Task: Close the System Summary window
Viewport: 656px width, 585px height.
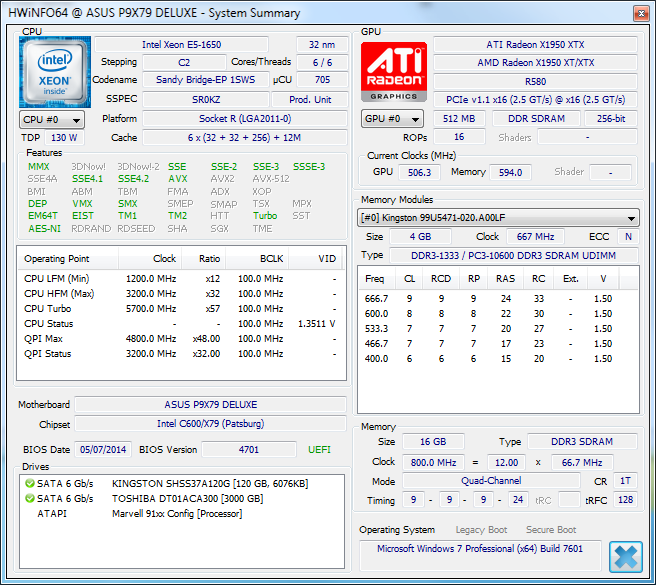Action: click(641, 13)
